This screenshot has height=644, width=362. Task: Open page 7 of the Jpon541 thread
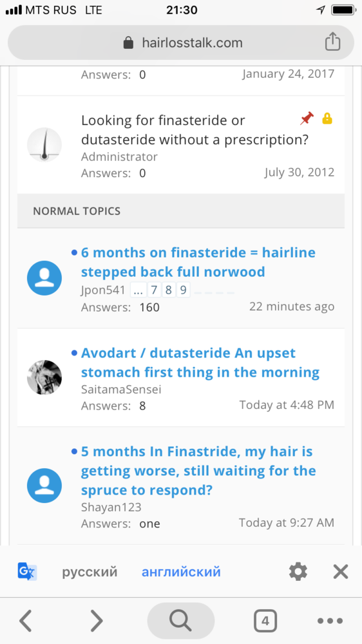[154, 290]
